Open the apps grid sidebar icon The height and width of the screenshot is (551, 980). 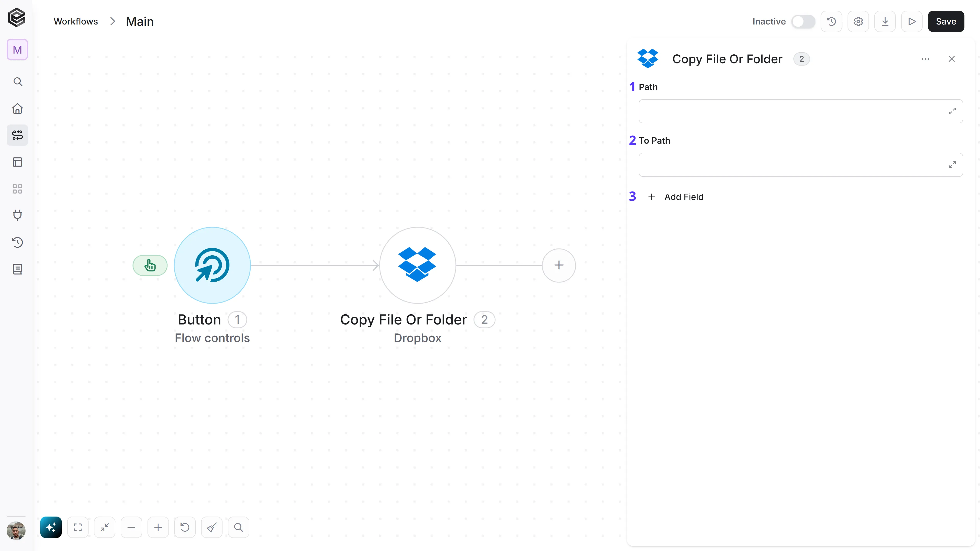(x=18, y=189)
